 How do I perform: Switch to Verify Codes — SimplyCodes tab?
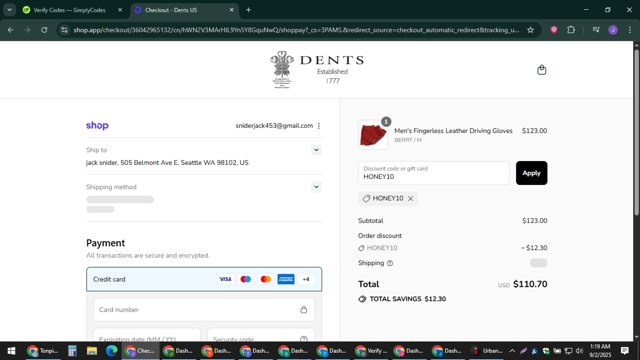[69, 10]
